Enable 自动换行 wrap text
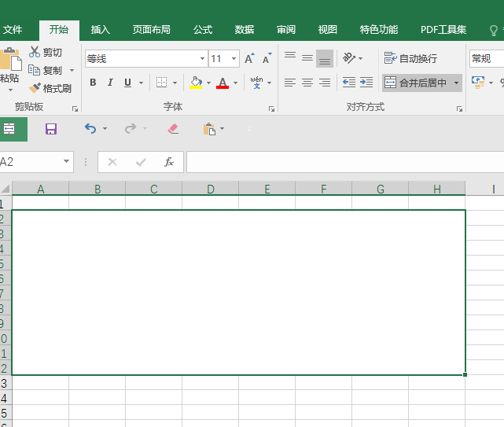The image size is (504, 427). pyautogui.click(x=410, y=58)
